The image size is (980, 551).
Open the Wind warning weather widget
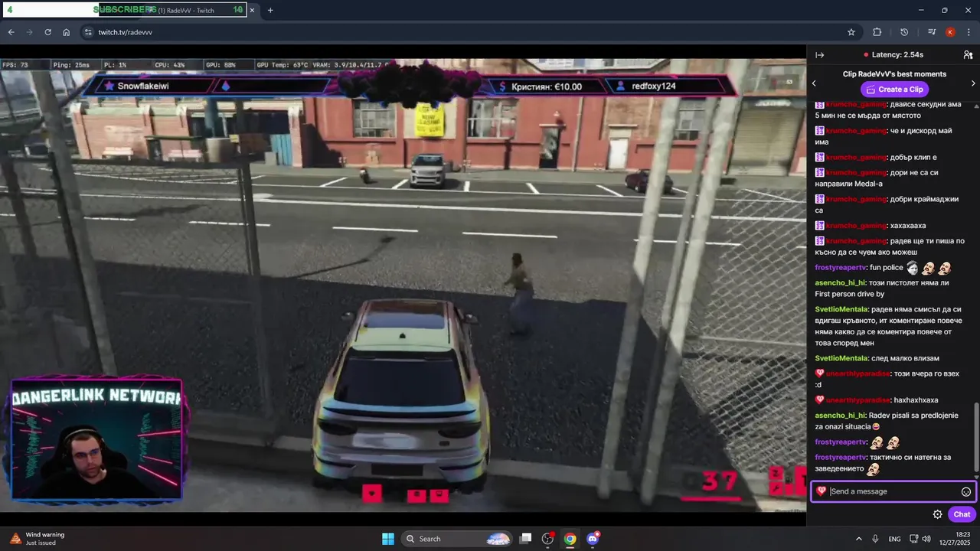click(38, 539)
